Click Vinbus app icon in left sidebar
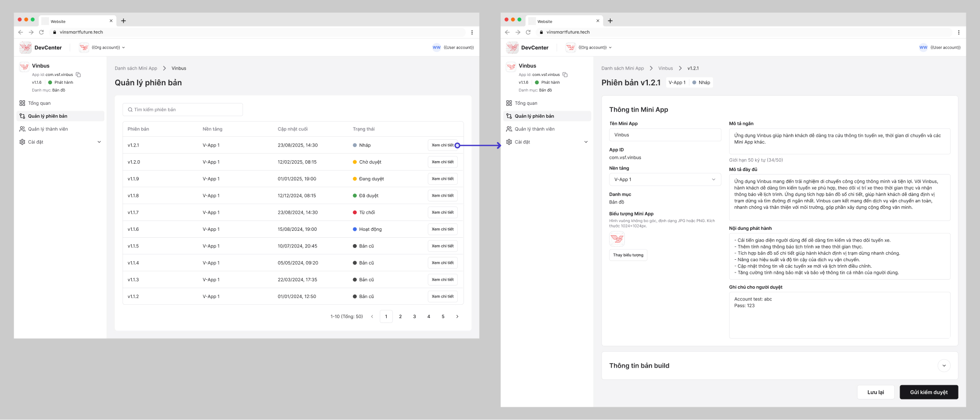Image resolution: width=980 pixels, height=420 pixels. tap(24, 67)
